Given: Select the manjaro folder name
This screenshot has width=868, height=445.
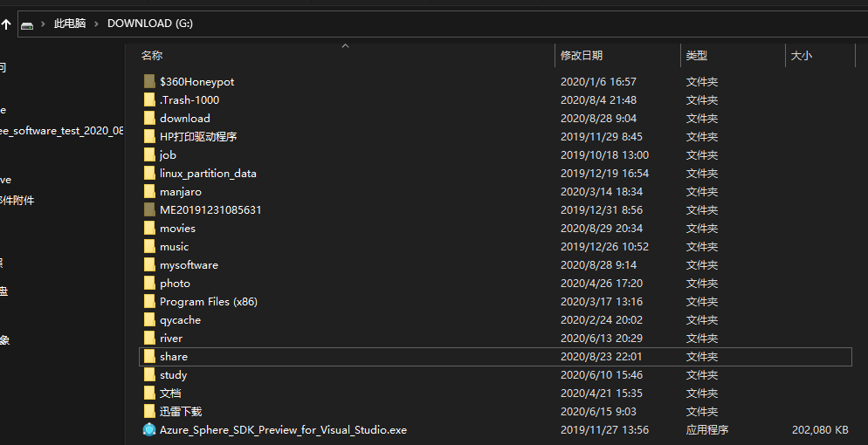Looking at the screenshot, I should pyautogui.click(x=181, y=192).
